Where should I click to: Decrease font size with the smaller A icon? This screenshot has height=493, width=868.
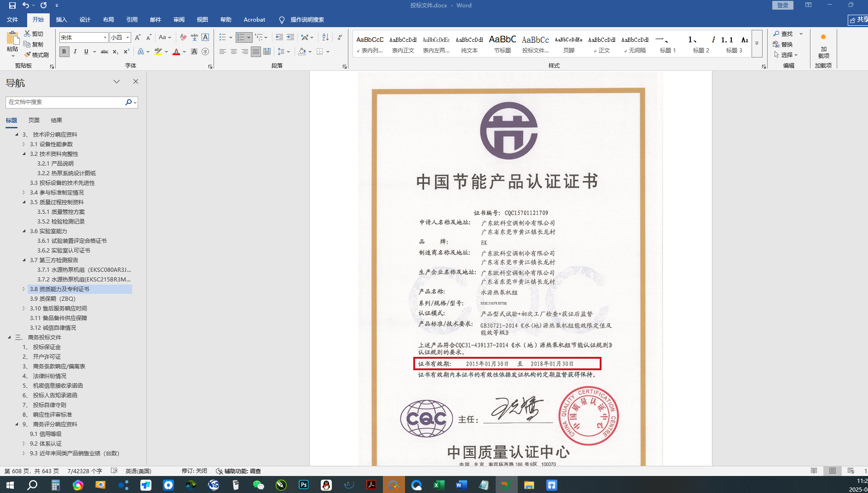(149, 37)
